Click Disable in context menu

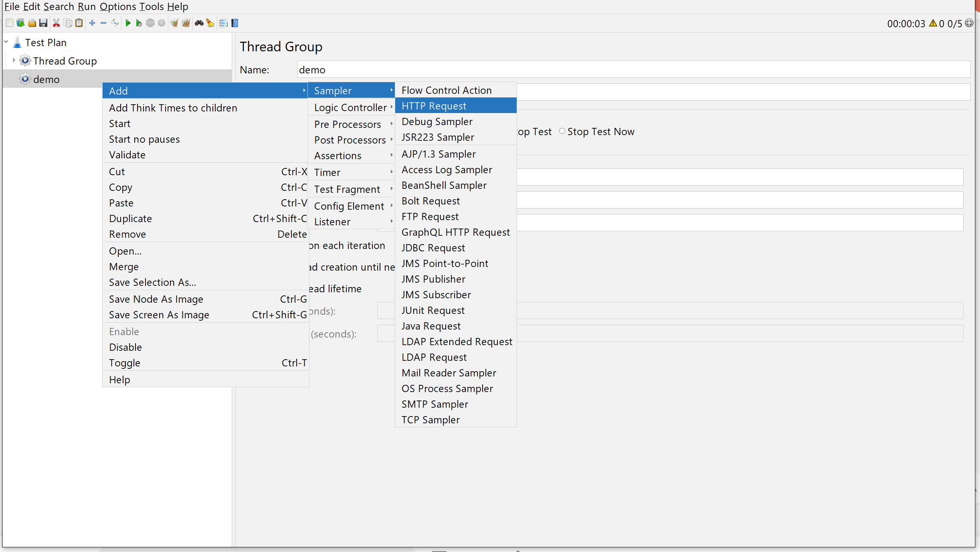[206, 347]
